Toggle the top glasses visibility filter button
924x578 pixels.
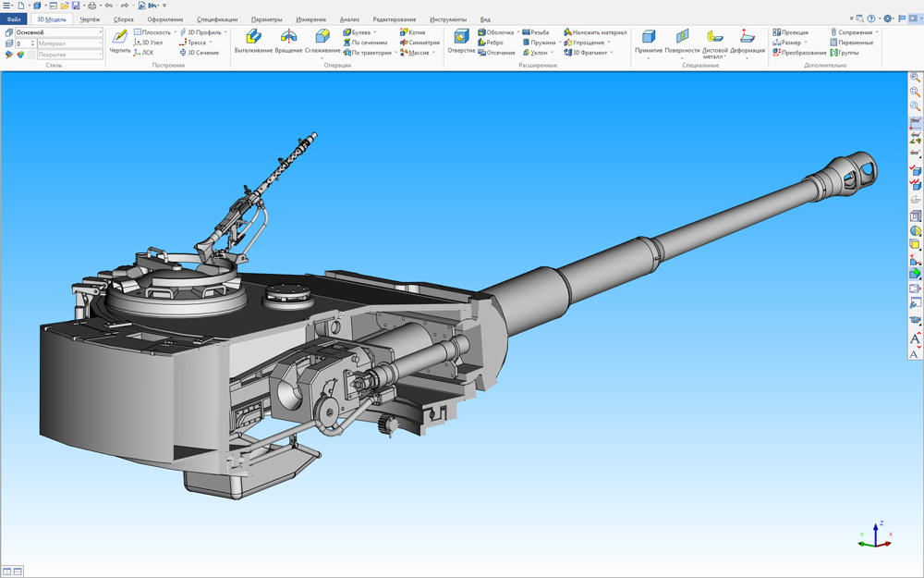915,121
